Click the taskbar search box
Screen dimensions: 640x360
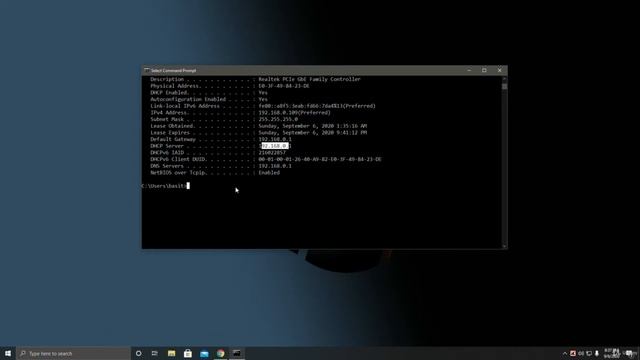pyautogui.click(x=73, y=353)
